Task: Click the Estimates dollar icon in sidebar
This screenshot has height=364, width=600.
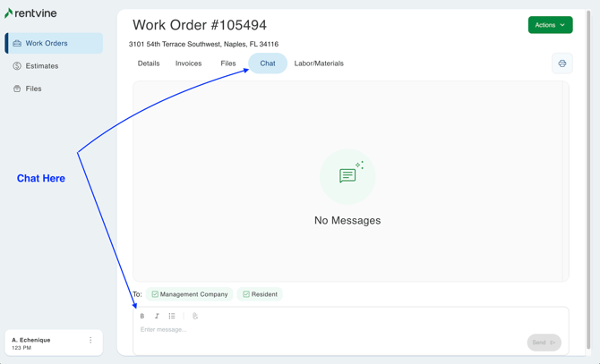Action: 17,66
